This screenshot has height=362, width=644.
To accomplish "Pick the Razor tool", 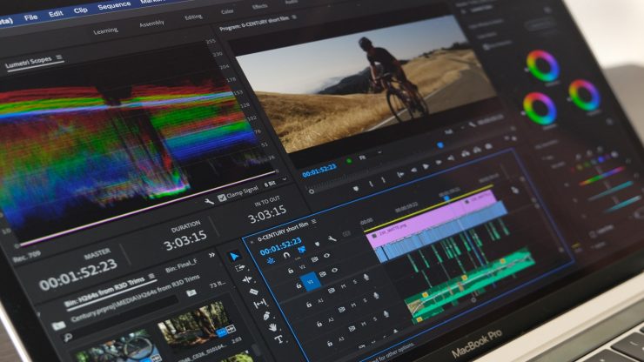I will coord(253,292).
